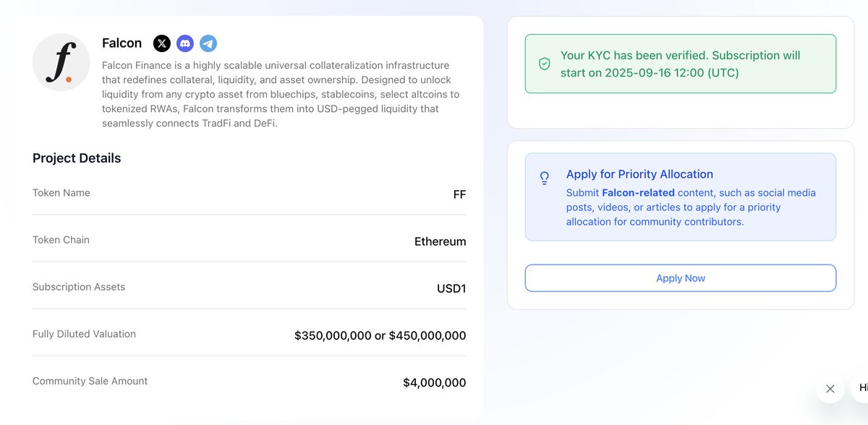The image size is (868, 425).
Task: Open Falcon's Discord server icon
Action: (x=185, y=43)
